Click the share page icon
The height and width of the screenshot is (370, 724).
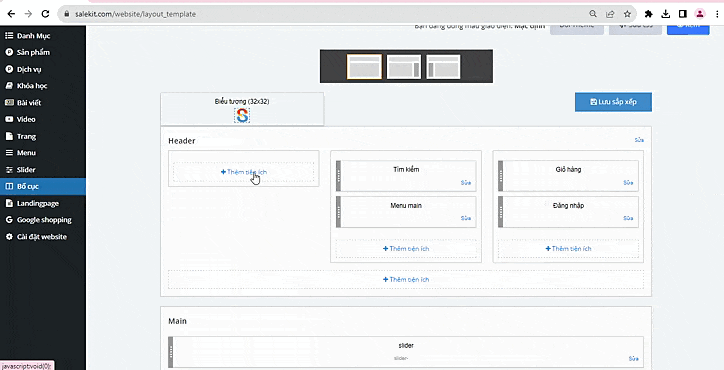point(610,14)
